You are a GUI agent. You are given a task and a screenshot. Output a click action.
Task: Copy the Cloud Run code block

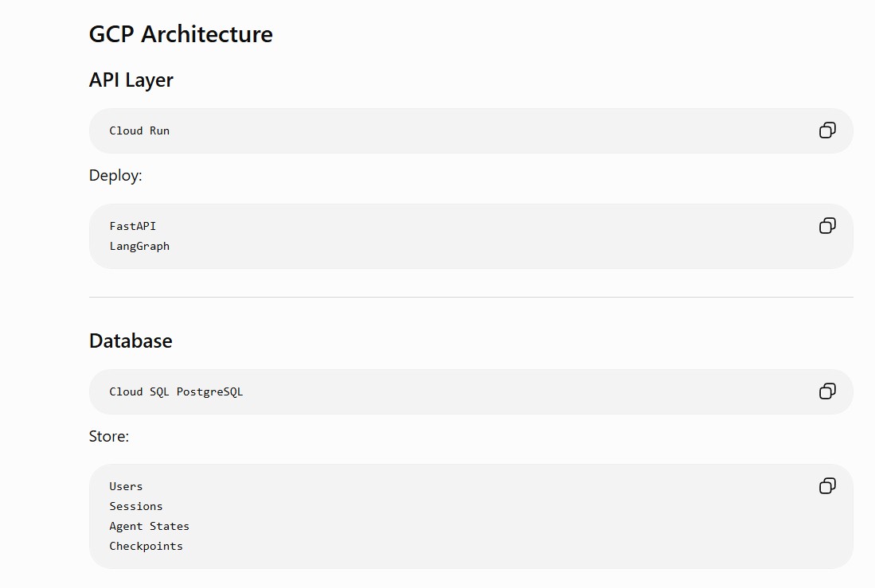827,130
